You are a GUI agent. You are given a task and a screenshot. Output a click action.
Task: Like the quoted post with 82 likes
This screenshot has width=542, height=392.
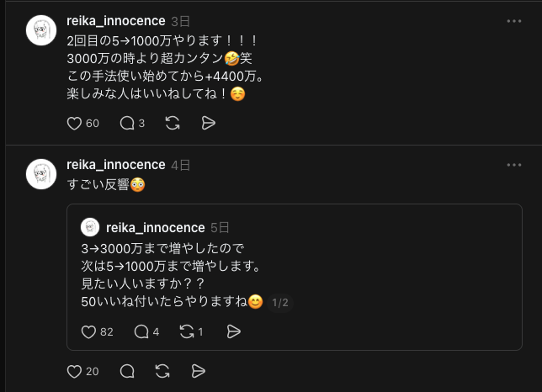coord(88,332)
